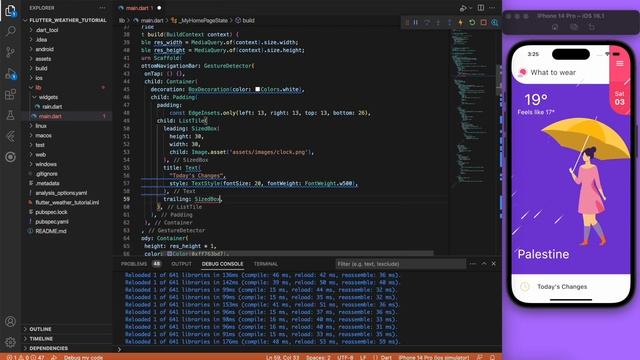The image size is (640, 360).
Task: Open the Search view in activity bar
Action: [10, 31]
